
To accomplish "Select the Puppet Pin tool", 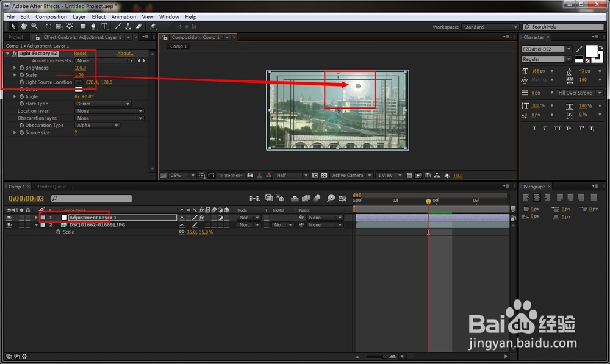I will point(152,26).
